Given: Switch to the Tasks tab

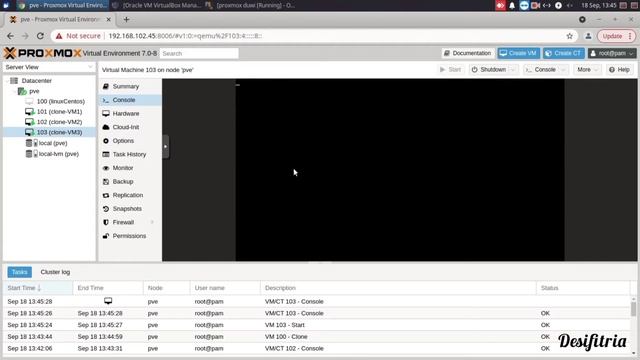Looking at the screenshot, I should 20,272.
